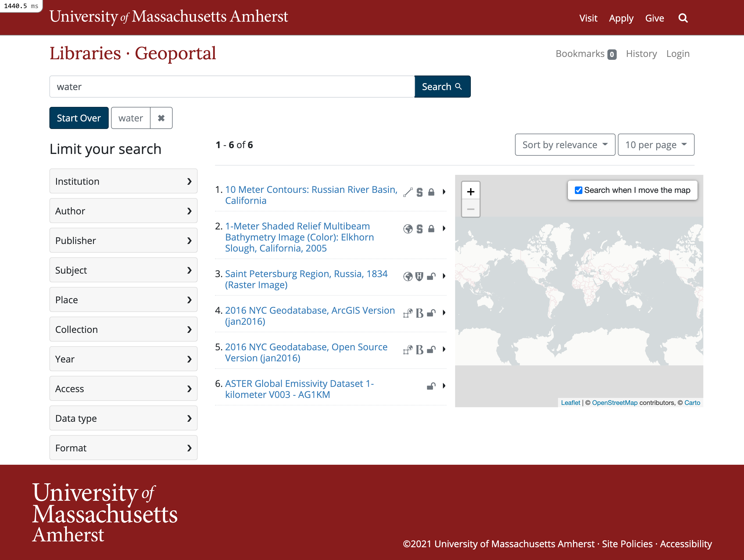Click the globe raster icon next to Saint Petersburg result
The image size is (744, 560).
pyautogui.click(x=408, y=276)
